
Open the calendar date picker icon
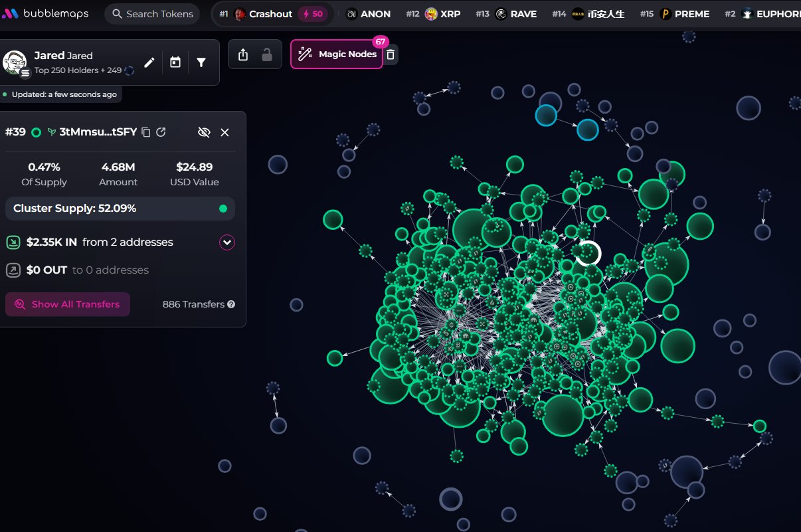pos(175,62)
